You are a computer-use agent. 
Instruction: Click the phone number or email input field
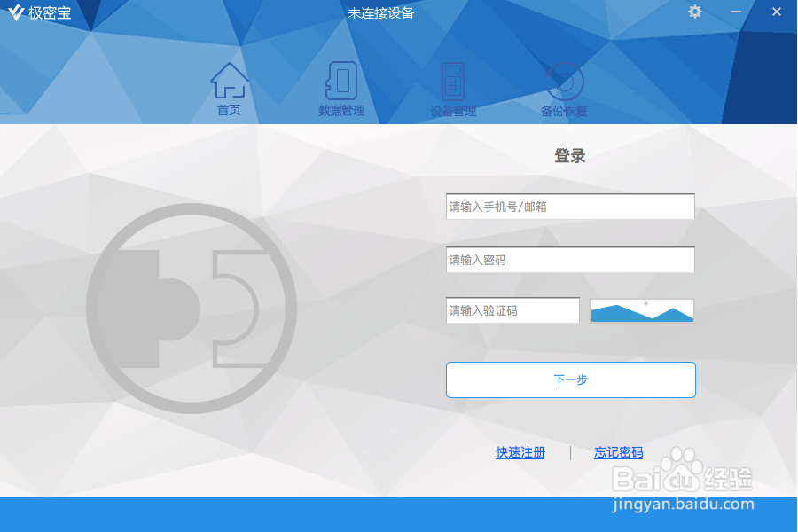click(570, 206)
